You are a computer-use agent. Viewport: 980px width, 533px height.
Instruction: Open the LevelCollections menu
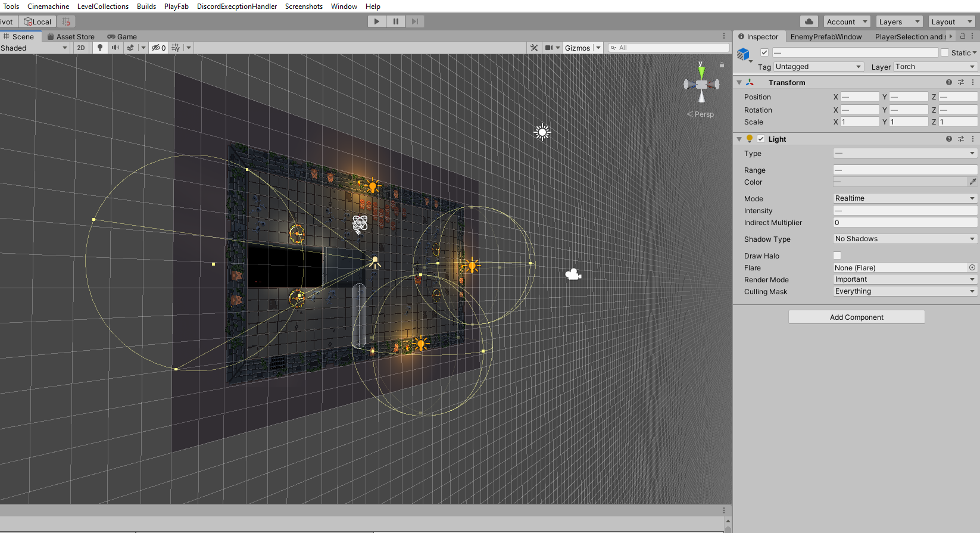click(103, 6)
